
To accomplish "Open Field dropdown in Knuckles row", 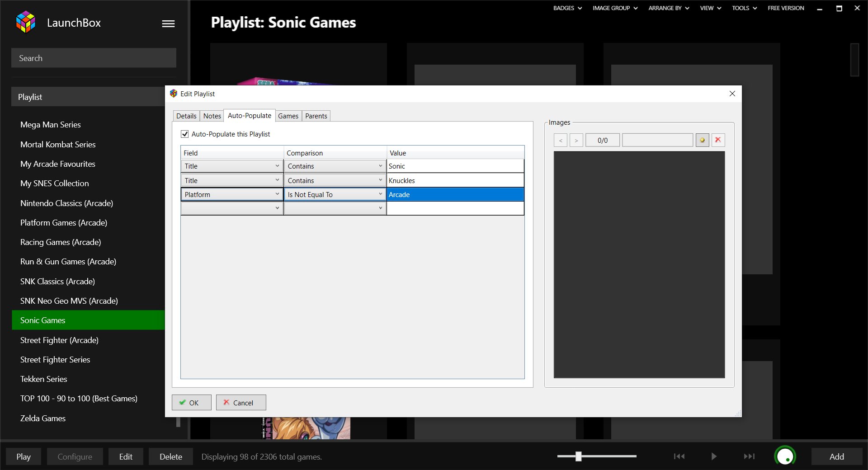I will point(231,180).
